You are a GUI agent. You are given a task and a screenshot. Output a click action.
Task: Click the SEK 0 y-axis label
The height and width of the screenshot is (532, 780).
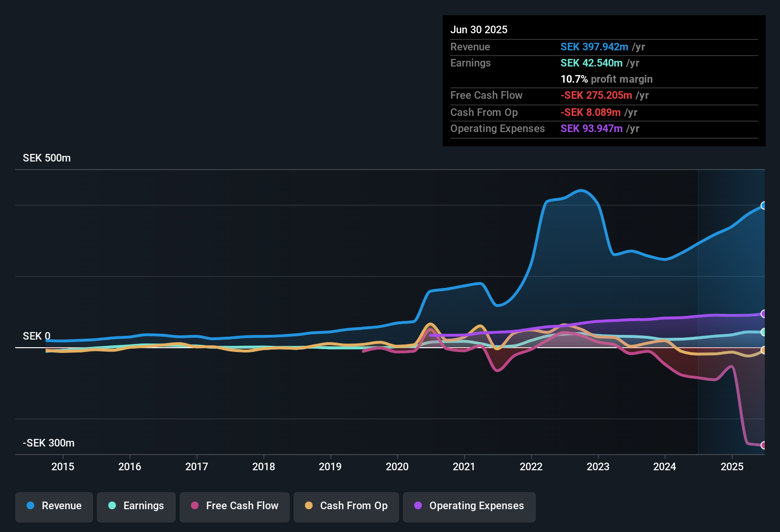tap(37, 336)
